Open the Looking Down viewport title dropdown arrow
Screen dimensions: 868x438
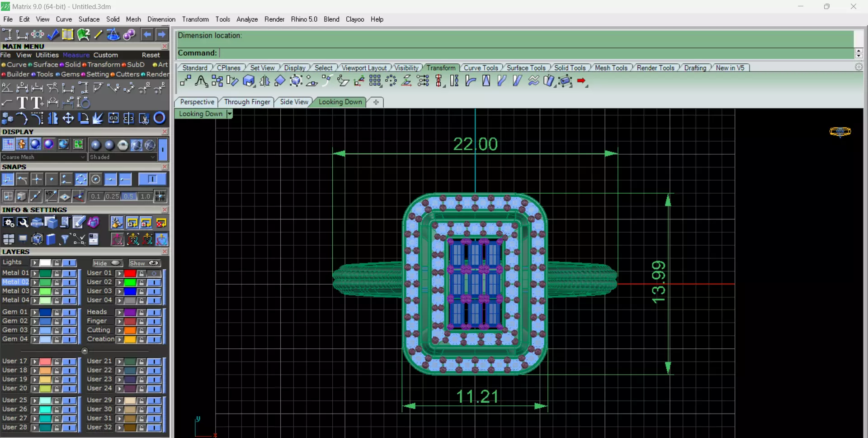click(x=229, y=114)
